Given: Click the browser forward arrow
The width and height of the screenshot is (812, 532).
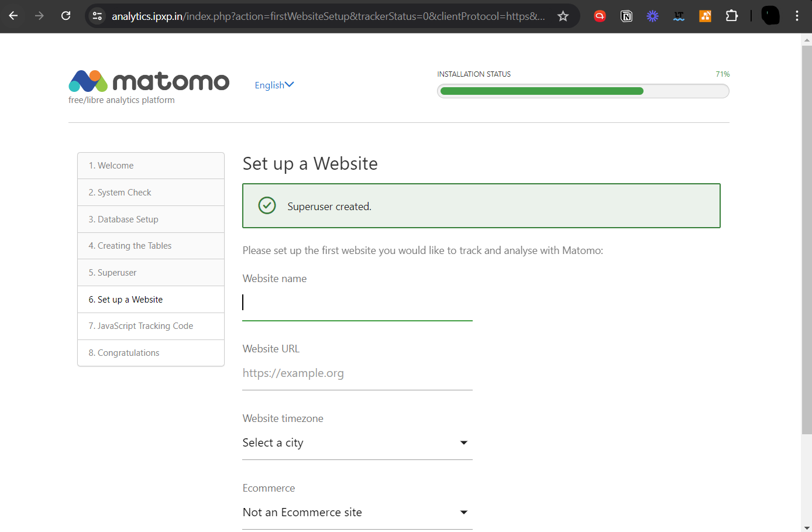Looking at the screenshot, I should click(x=39, y=16).
